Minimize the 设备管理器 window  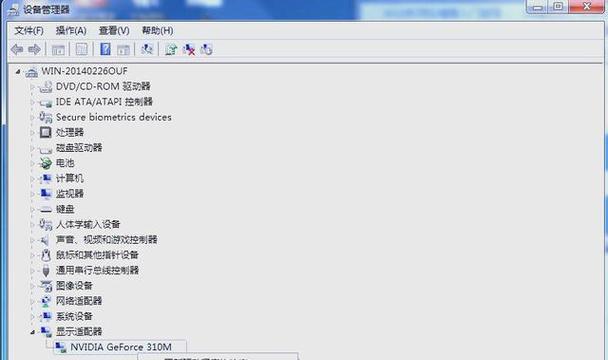pos(538,6)
